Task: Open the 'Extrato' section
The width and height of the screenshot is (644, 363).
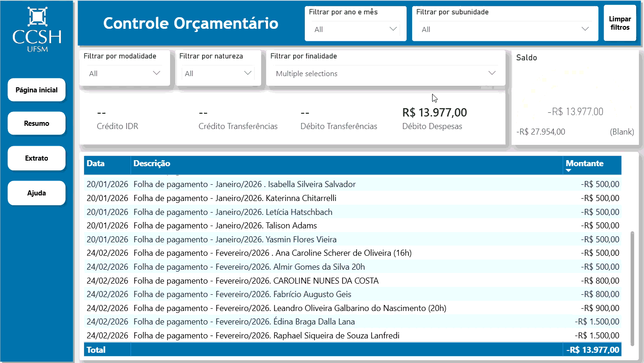Action: [36, 158]
